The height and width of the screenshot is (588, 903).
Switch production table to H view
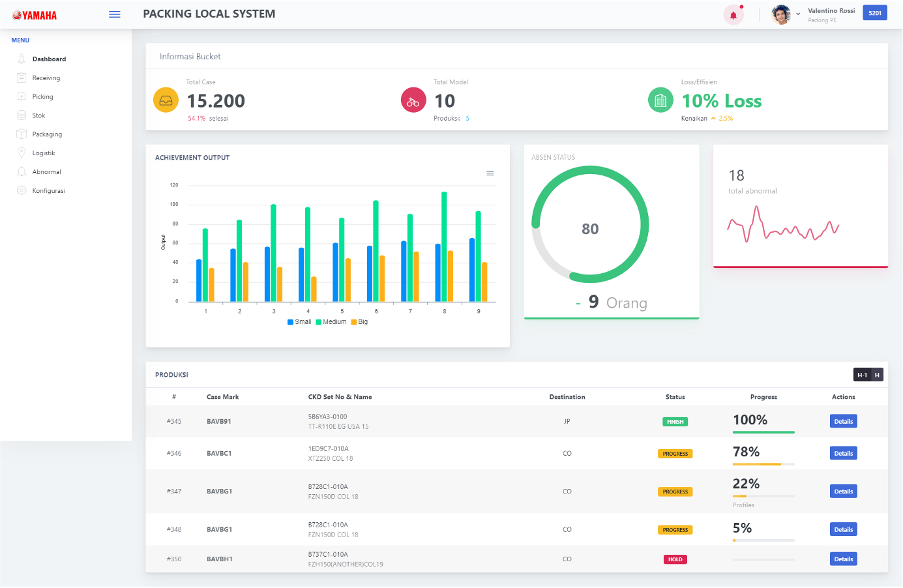877,375
